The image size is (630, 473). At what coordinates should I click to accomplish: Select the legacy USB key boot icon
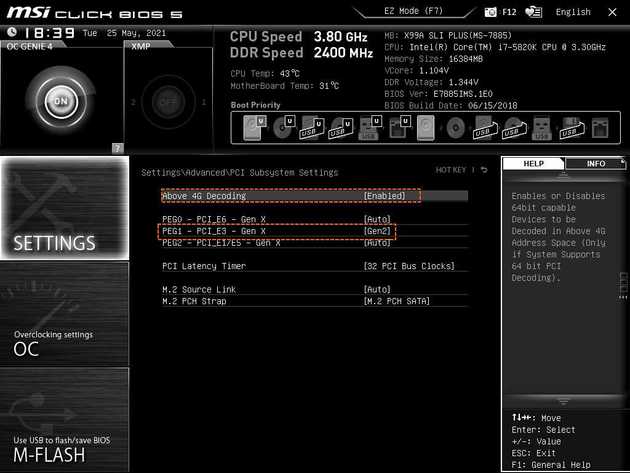[542, 128]
